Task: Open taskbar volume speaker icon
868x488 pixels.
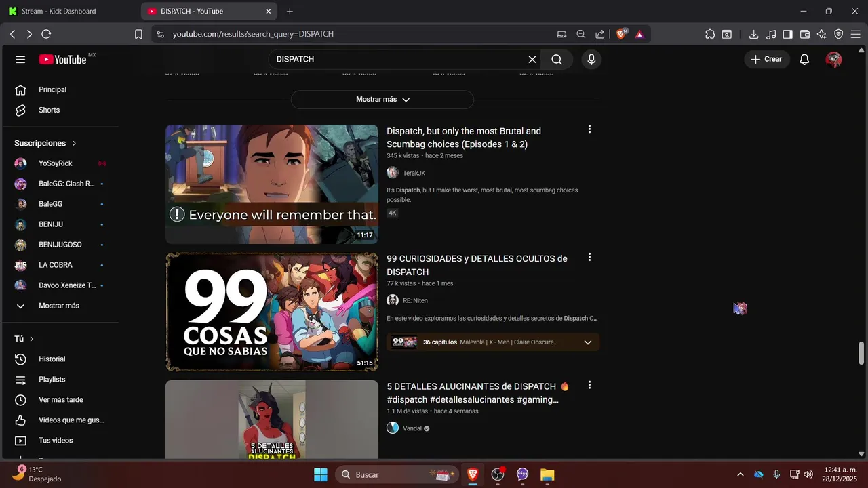Action: [x=808, y=474]
